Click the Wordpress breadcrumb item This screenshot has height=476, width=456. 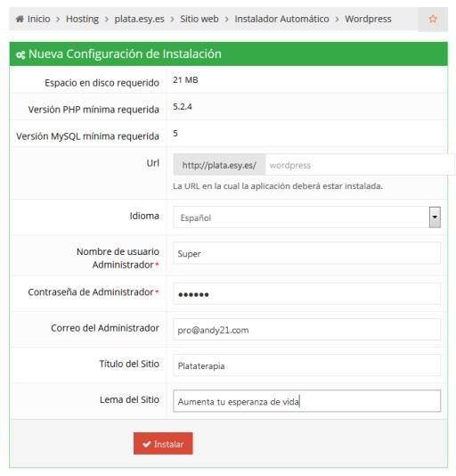pos(368,19)
